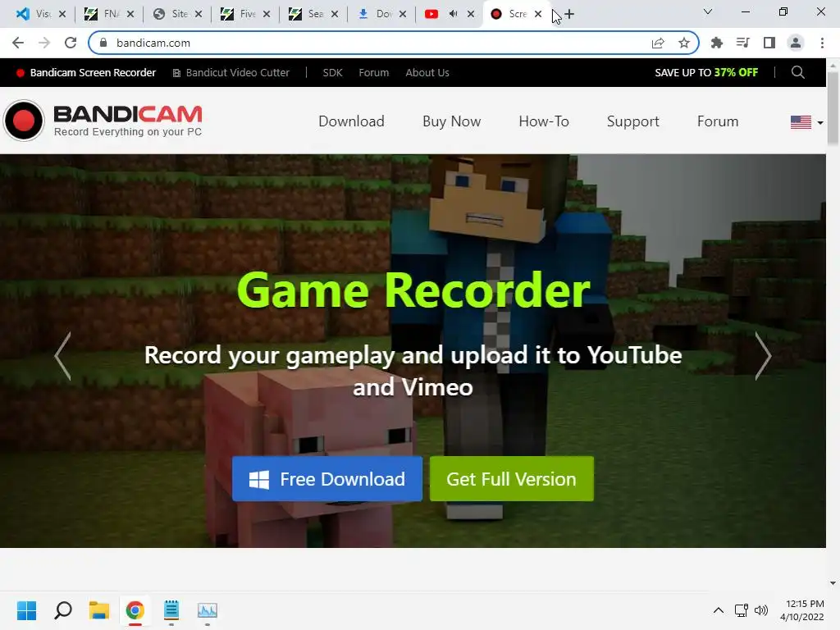840x630 pixels.
Task: Open the Notepad taskbar icon
Action: (x=171, y=610)
